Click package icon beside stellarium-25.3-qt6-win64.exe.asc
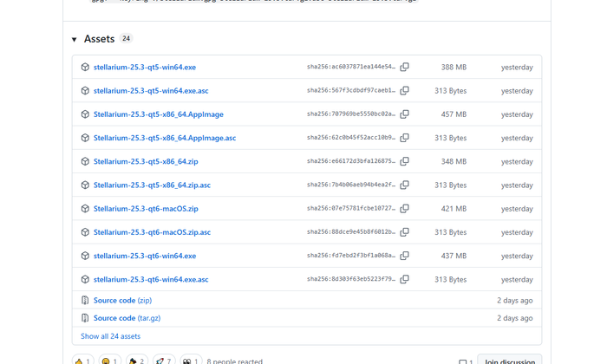Image resolution: width=607 pixels, height=364 pixels. (x=85, y=279)
